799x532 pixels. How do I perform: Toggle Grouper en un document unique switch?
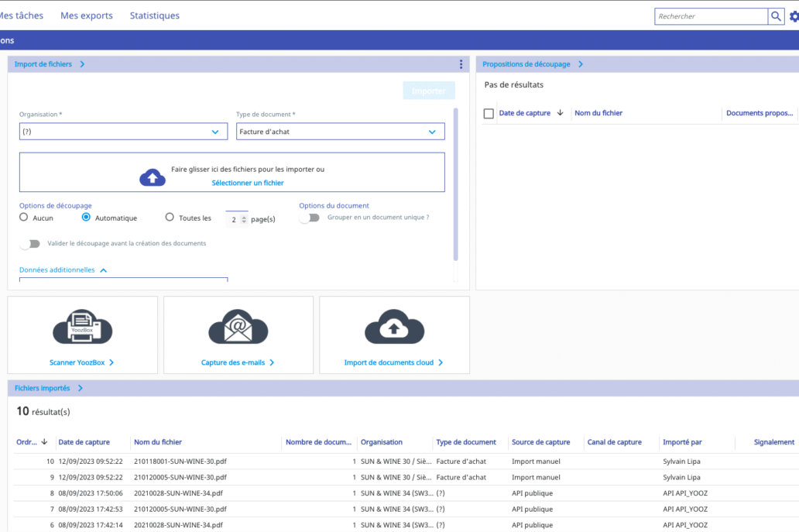click(x=310, y=218)
